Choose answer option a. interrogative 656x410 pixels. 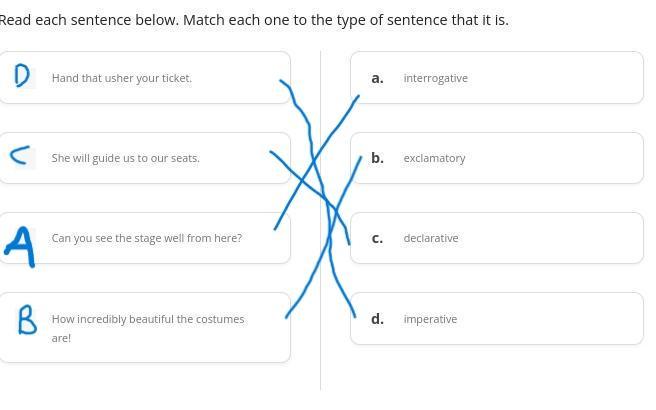point(497,78)
